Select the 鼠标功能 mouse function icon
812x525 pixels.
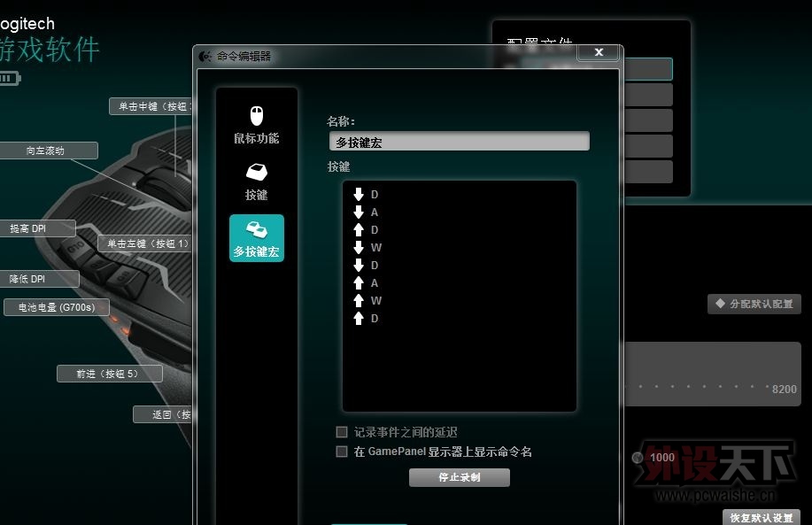coord(256,125)
